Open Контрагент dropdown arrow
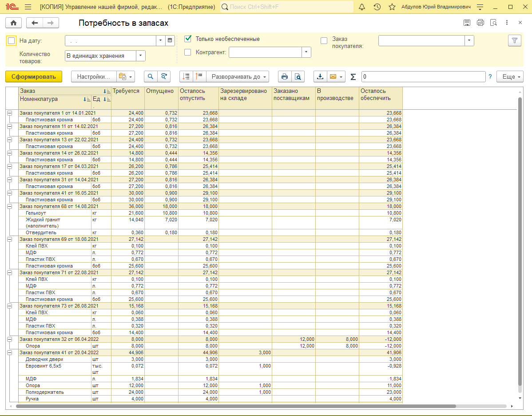This screenshot has height=416, width=532. point(306,52)
